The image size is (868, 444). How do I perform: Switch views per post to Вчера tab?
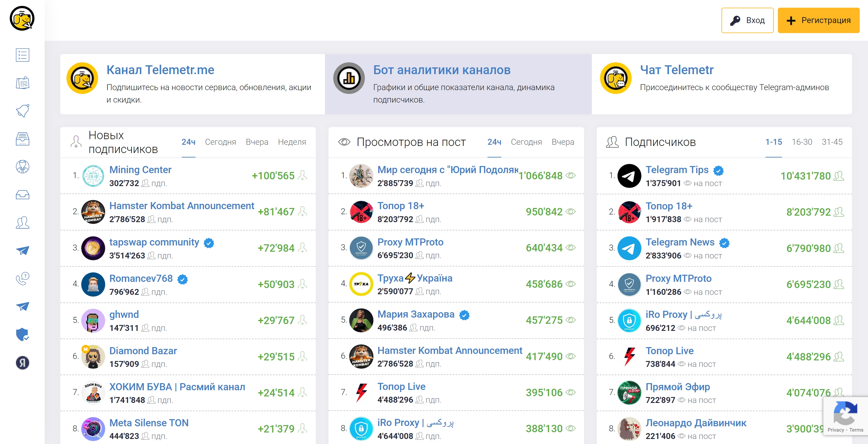pos(563,142)
